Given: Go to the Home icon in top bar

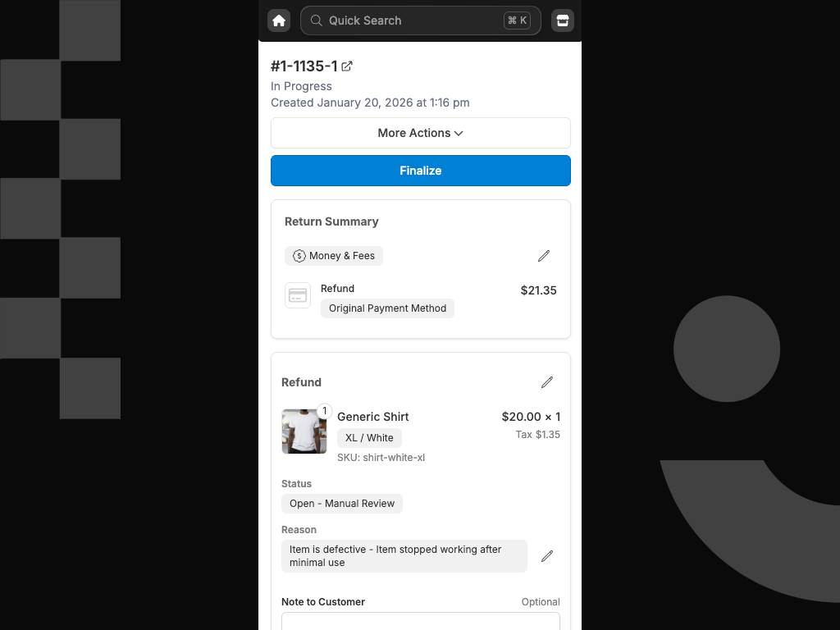Looking at the screenshot, I should coord(279,21).
